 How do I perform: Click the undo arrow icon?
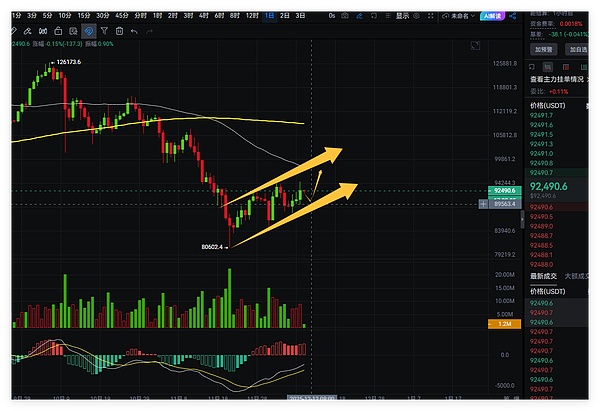pos(134,31)
